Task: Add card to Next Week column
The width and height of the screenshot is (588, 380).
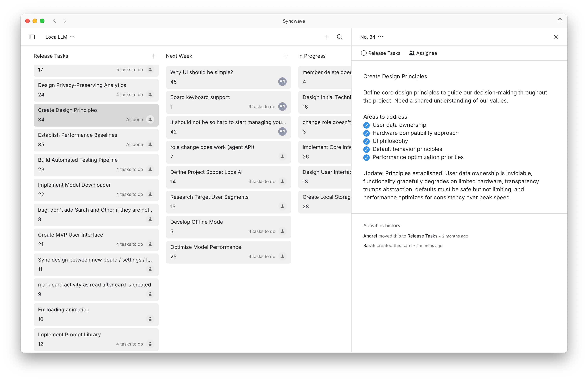Action: 286,56
